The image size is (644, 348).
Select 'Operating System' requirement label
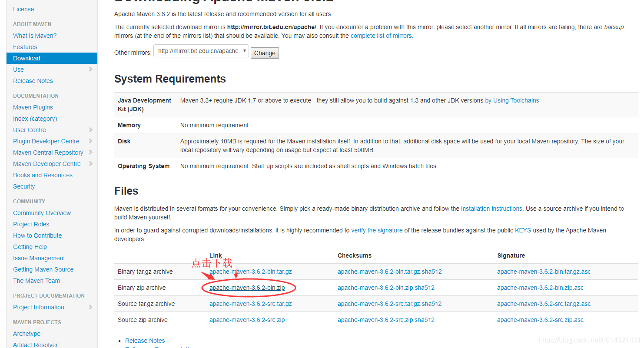click(x=143, y=166)
